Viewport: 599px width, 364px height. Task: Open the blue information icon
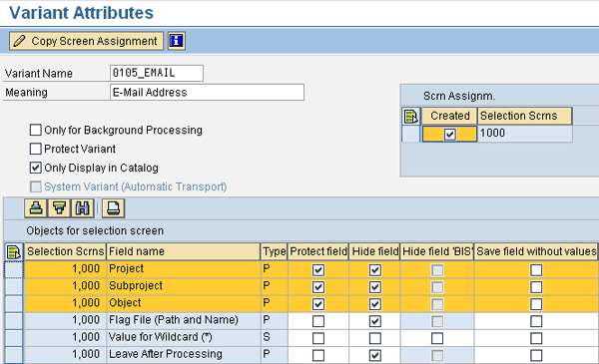[x=176, y=41]
